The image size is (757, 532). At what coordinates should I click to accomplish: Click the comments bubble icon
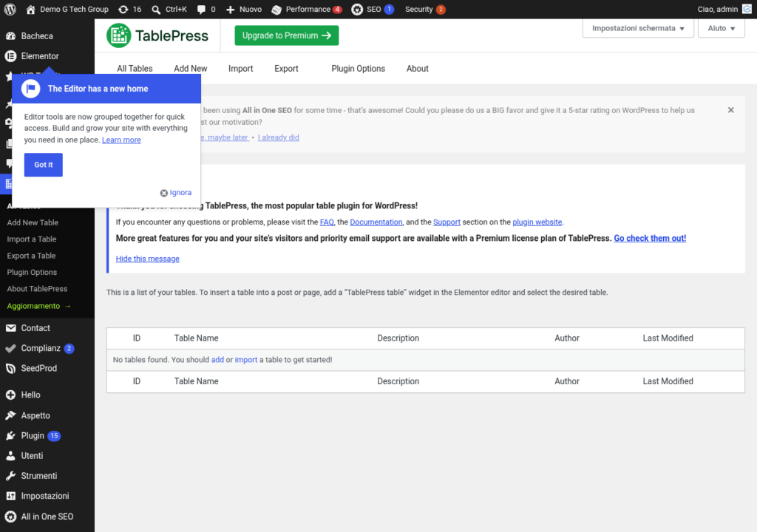[201, 9]
